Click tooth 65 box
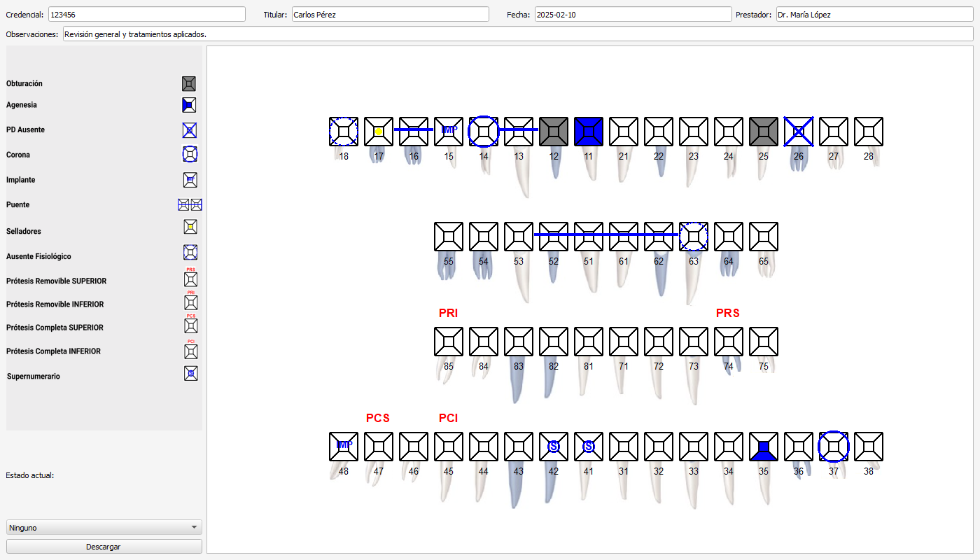This screenshot has height=560, width=980. 764,237
